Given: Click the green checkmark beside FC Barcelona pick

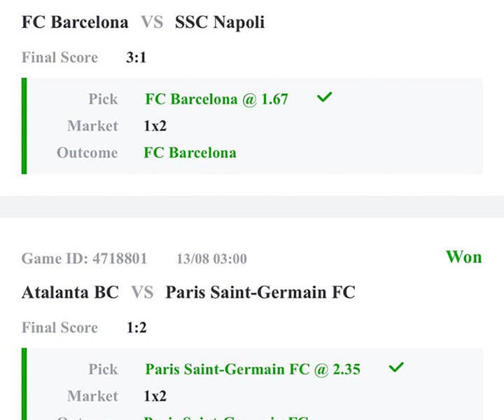Looking at the screenshot, I should 323,98.
